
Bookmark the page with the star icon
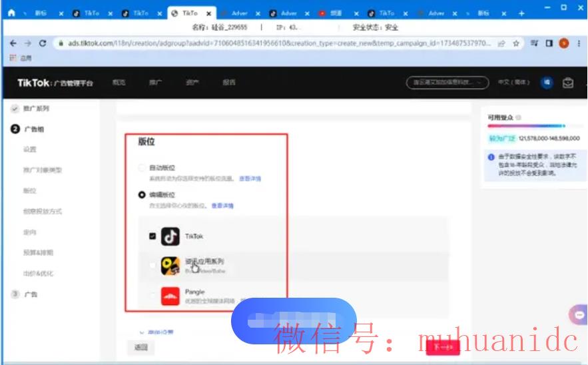click(516, 43)
